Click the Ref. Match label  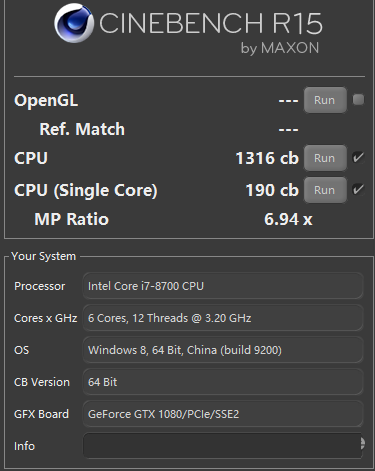point(82,129)
